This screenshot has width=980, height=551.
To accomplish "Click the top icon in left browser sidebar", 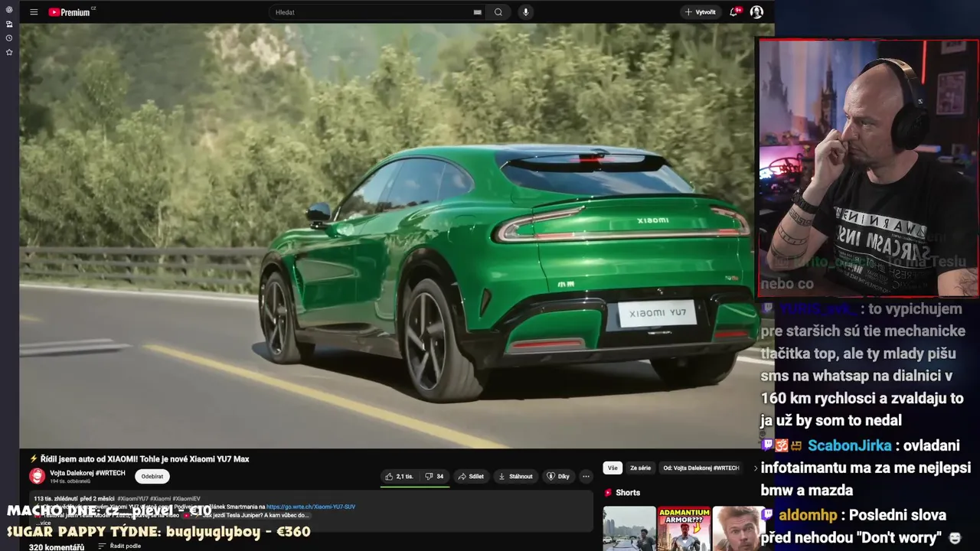I will pos(9,10).
